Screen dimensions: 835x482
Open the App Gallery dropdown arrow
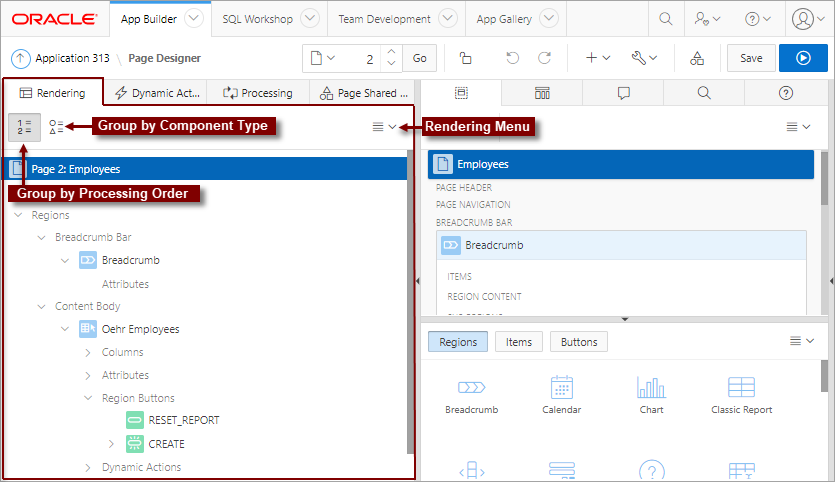549,19
